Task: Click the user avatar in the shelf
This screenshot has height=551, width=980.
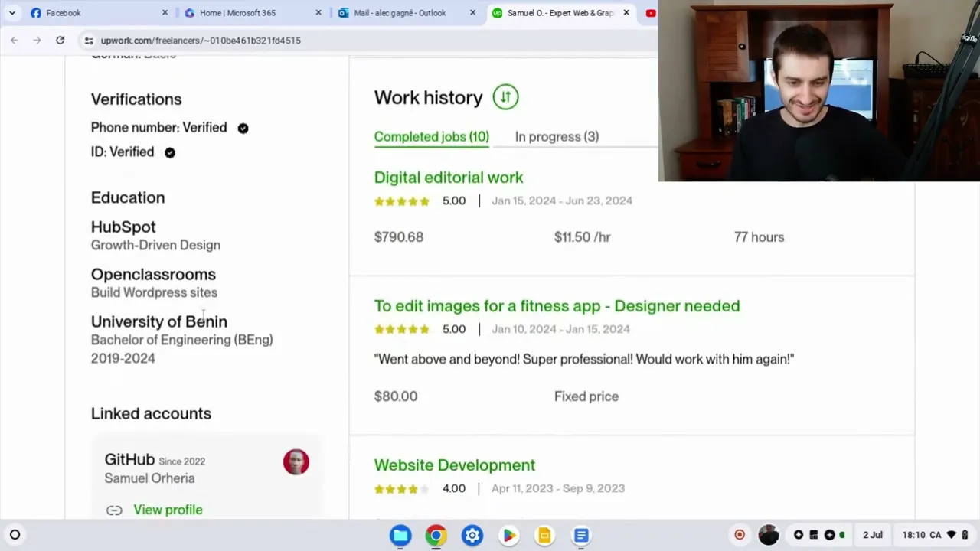Action: coord(769,535)
